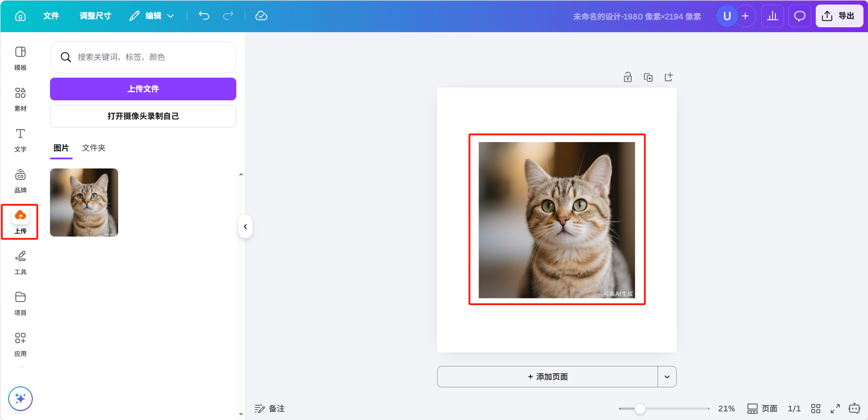Screen dimensions: 868x420
Task: Open the 素材 elements panel
Action: point(20,99)
